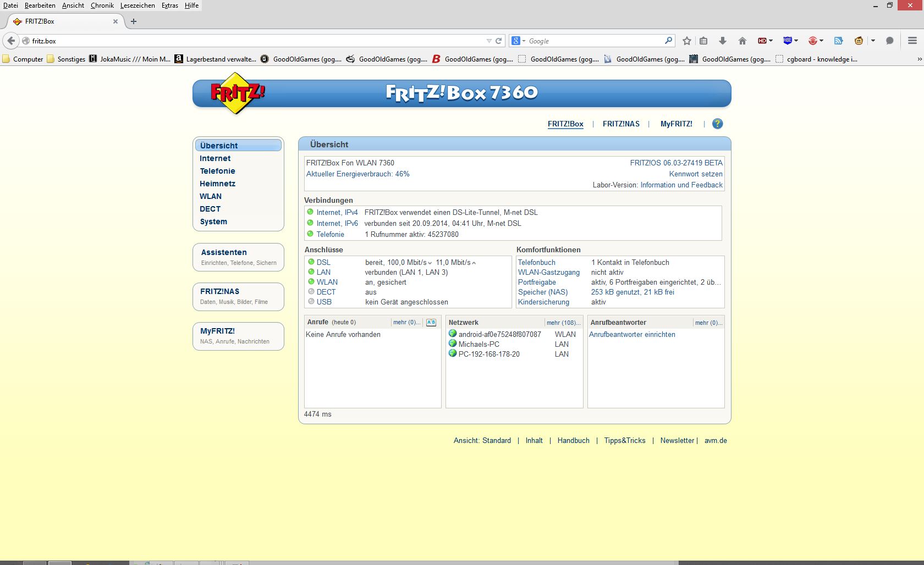Image resolution: width=924 pixels, height=565 pixels.
Task: Click the browser back arrow button
Action: 11,41
